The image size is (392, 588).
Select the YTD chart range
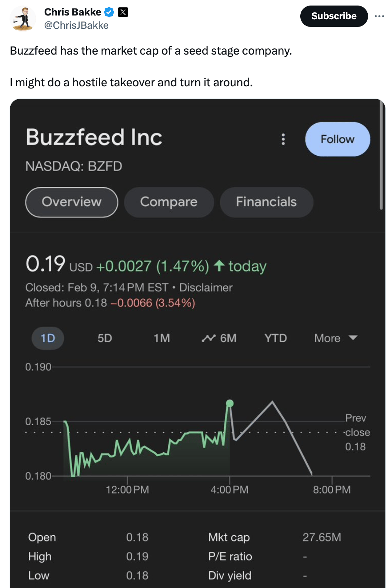pos(275,338)
